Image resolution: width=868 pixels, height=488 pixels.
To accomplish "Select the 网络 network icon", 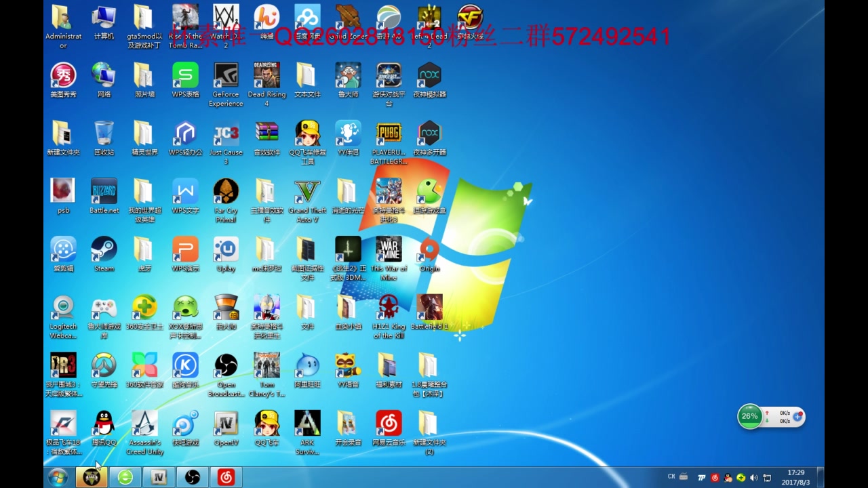I will click(x=104, y=81).
